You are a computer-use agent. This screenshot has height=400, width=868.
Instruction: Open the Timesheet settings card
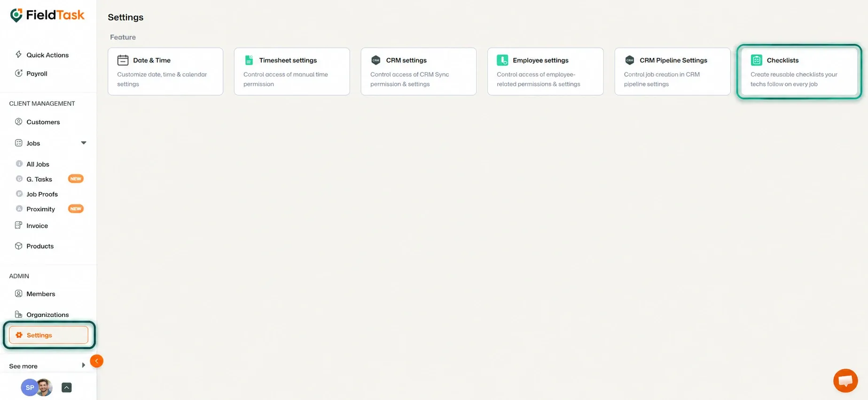(292, 71)
